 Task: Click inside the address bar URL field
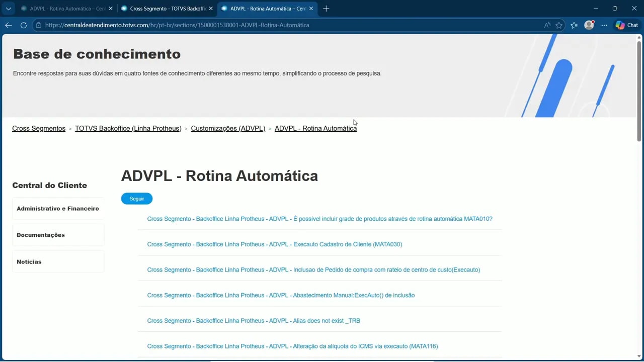click(x=201, y=25)
